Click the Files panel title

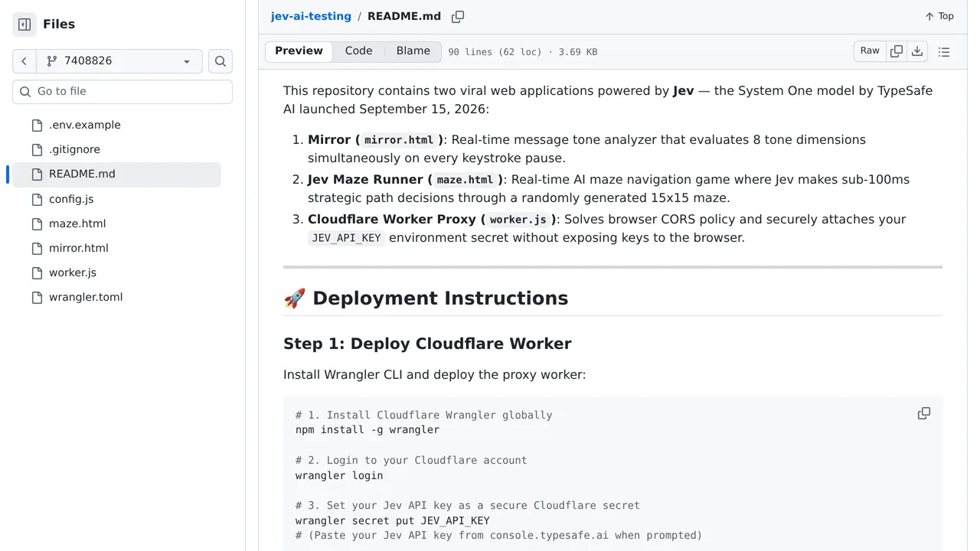tap(59, 24)
